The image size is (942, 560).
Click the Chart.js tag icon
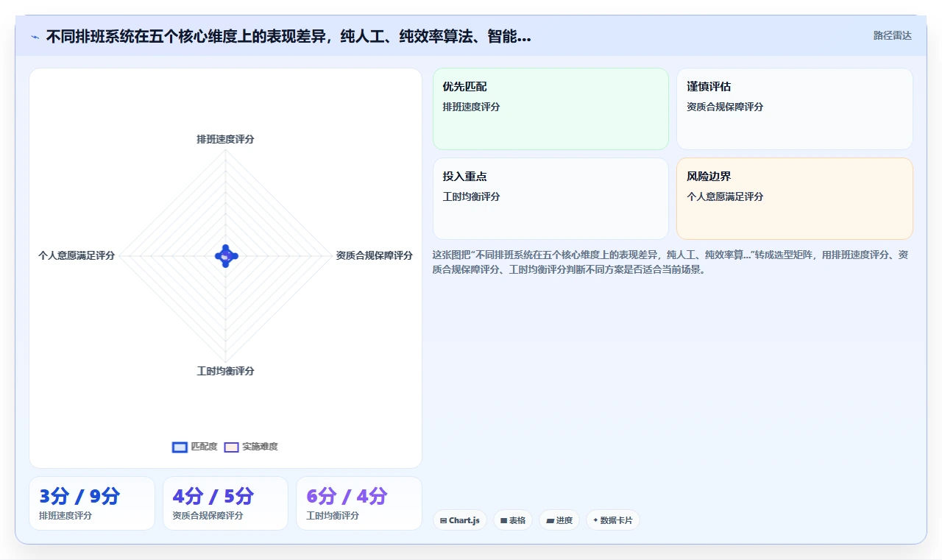pos(443,520)
